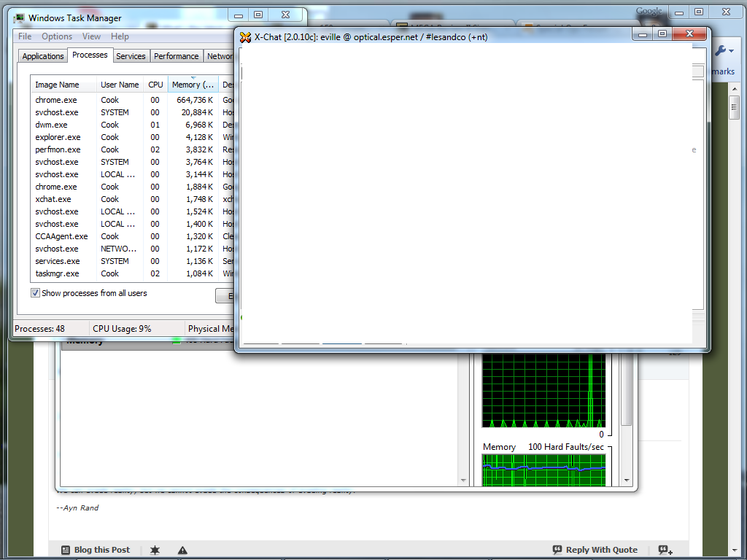This screenshot has width=747, height=560.
Task: Open the Services tab in Task Manager
Action: click(x=131, y=56)
